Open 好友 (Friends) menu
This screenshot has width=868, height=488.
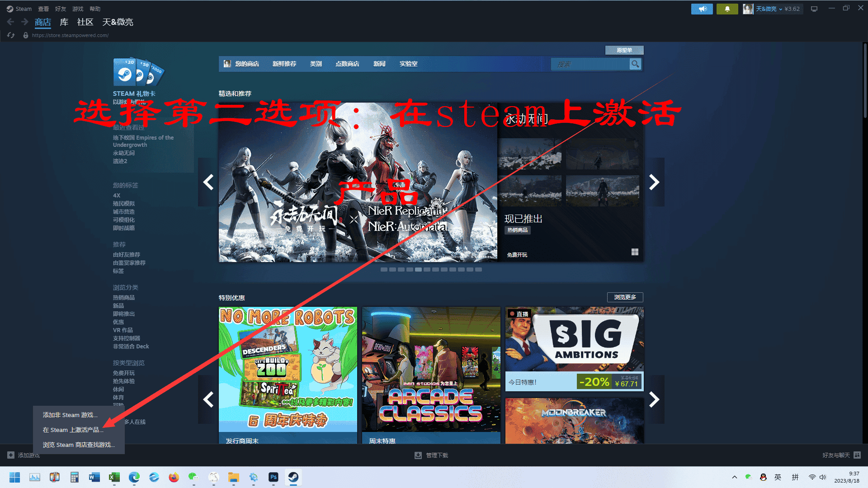pyautogui.click(x=61, y=9)
